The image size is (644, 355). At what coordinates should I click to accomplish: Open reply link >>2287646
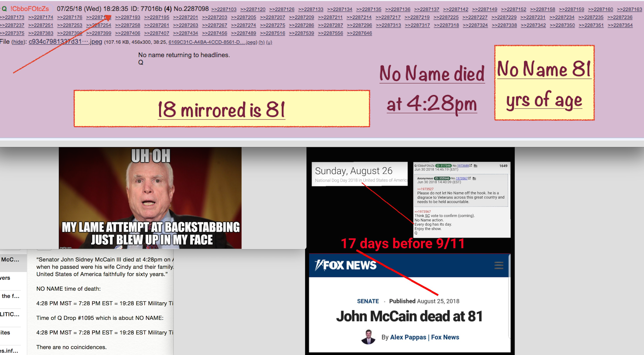click(359, 33)
